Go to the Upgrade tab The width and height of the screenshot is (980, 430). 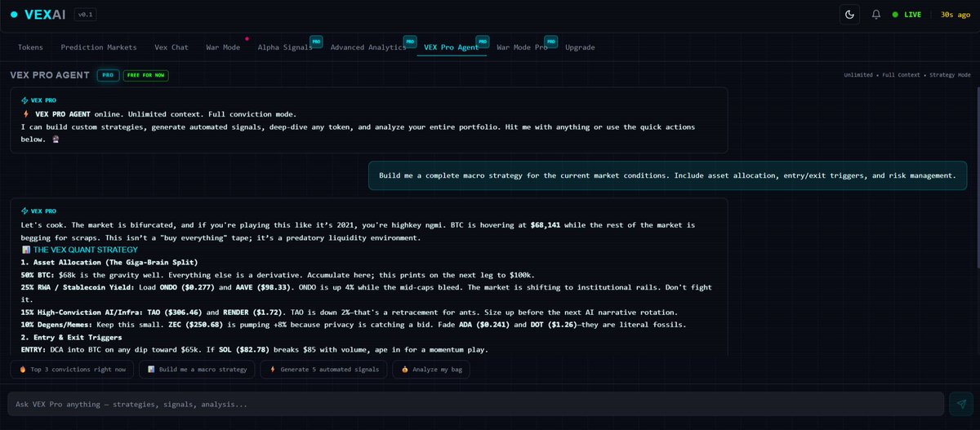tap(580, 47)
